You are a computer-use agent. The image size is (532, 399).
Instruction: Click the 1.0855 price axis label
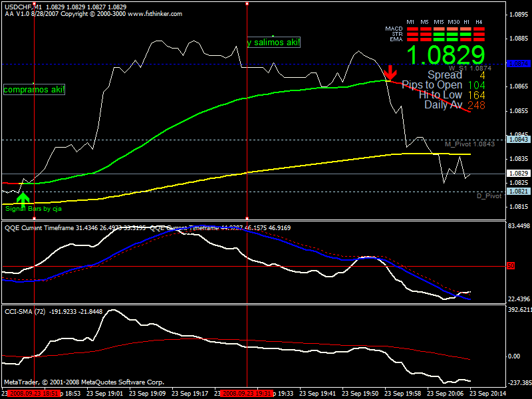pyautogui.click(x=519, y=111)
